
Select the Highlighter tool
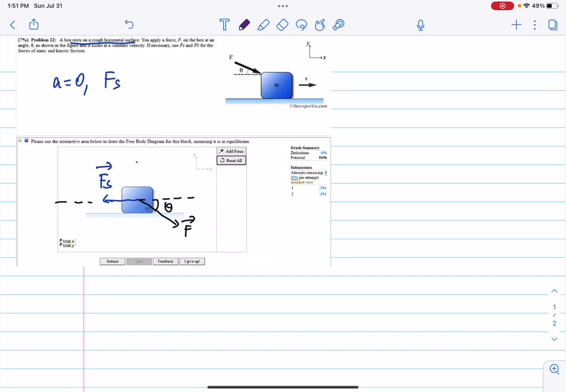click(x=264, y=24)
